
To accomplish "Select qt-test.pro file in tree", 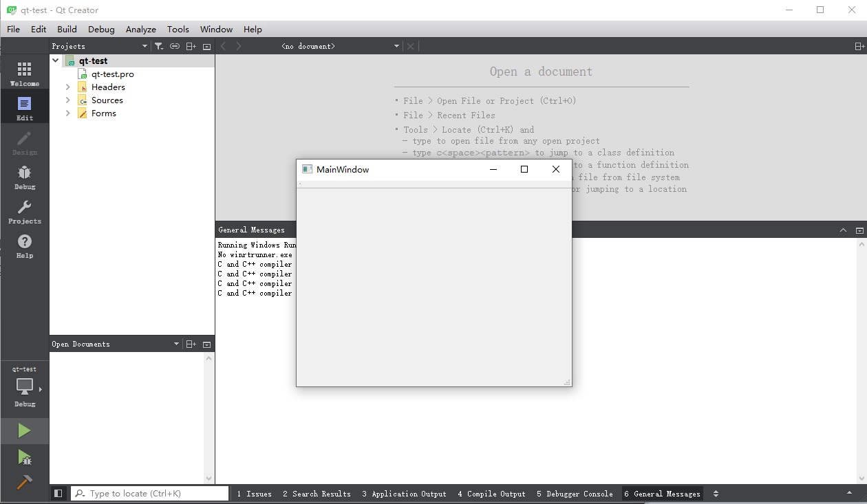I will pos(112,74).
